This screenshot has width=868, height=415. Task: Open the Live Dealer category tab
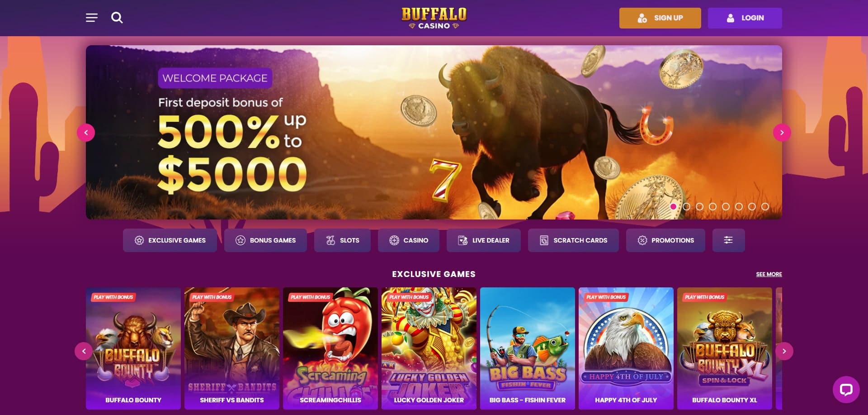484,240
